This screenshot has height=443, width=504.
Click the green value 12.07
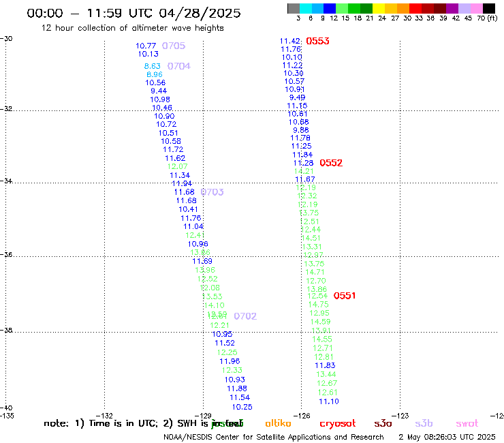[x=178, y=167]
